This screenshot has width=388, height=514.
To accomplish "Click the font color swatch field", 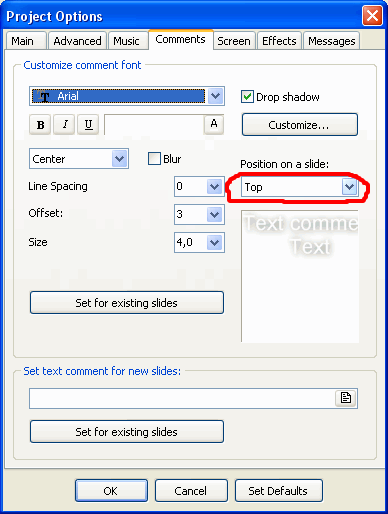I will click(x=154, y=125).
